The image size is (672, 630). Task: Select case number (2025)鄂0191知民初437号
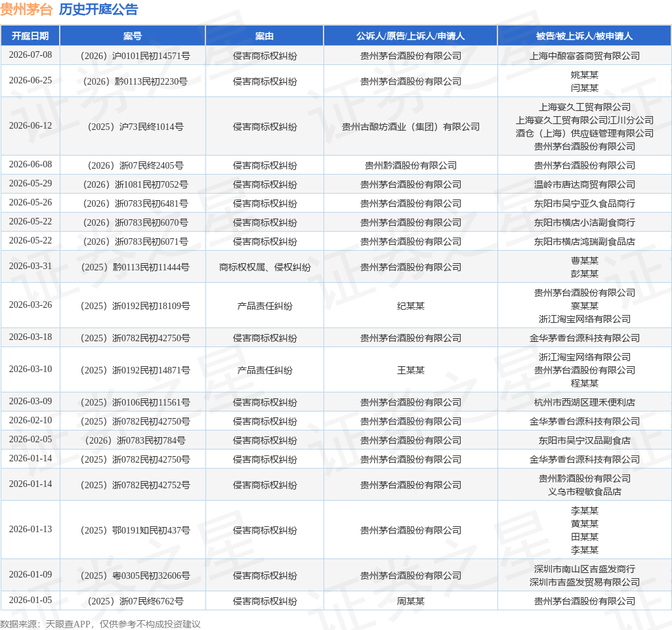[x=135, y=530]
